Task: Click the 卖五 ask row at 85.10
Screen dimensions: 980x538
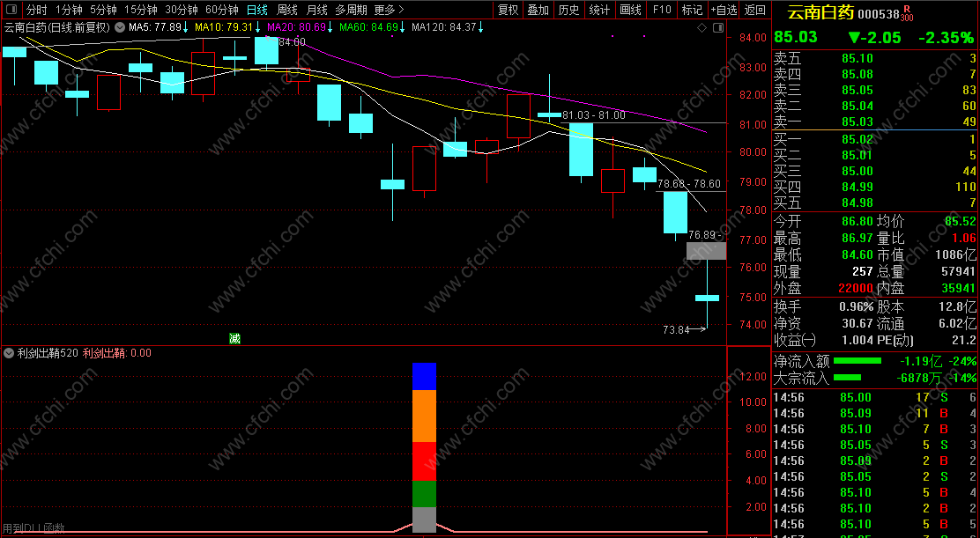Action: tap(875, 59)
